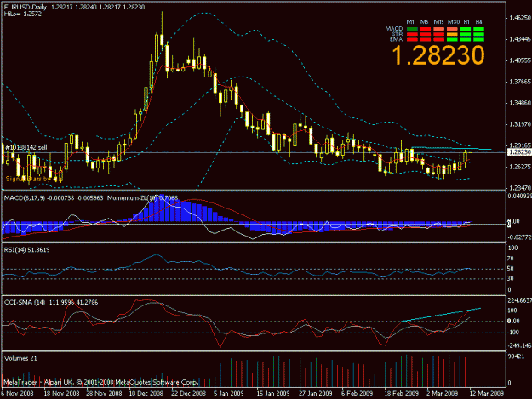Click the cyan resistance line near 1.2916
532x399 pixels.
tap(451, 148)
